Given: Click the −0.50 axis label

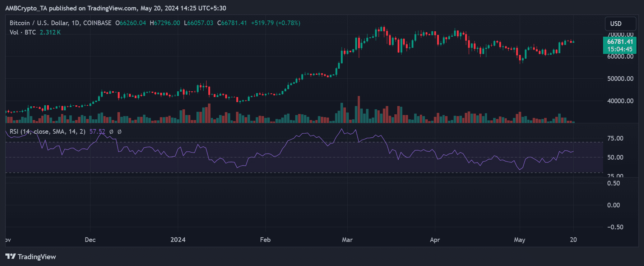Looking at the screenshot, I should point(615,227).
